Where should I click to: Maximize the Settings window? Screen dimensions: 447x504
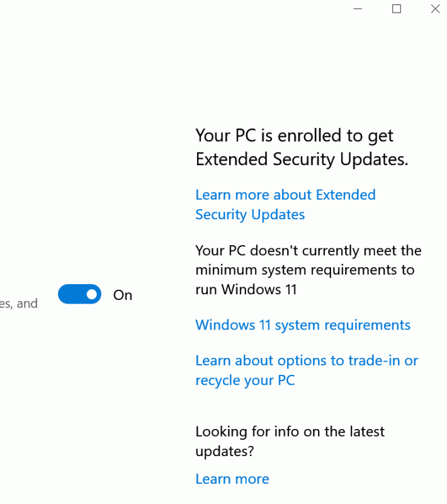point(397,9)
